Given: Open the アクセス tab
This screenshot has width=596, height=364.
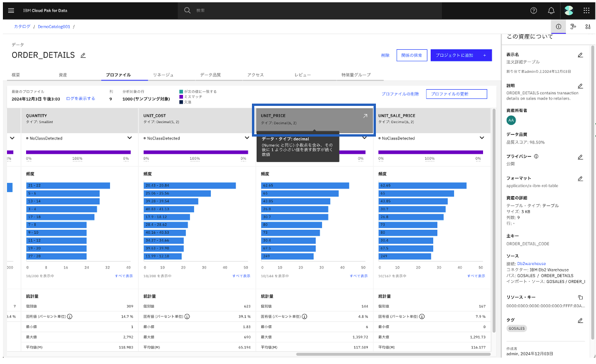Looking at the screenshot, I should 255,75.
